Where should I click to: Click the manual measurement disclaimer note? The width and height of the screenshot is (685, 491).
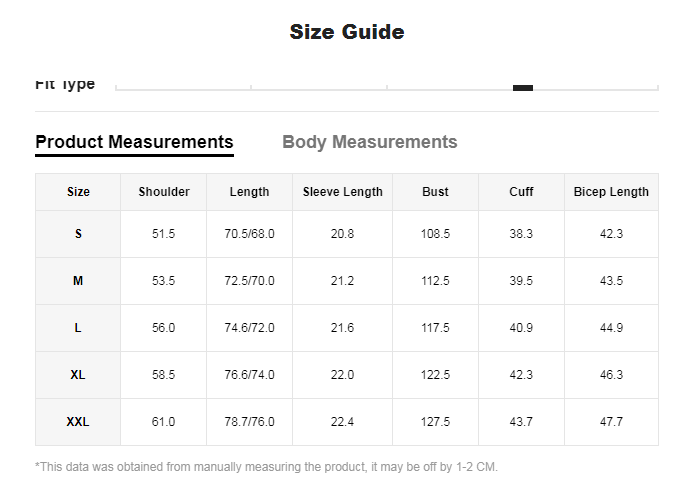tap(266, 467)
